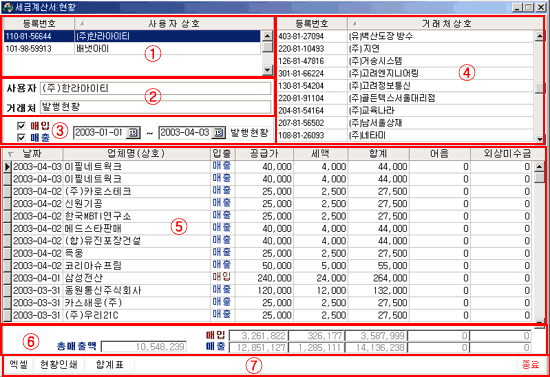Select client 108-81-26093 in client list
This screenshot has height=377, width=550.
coord(405,135)
